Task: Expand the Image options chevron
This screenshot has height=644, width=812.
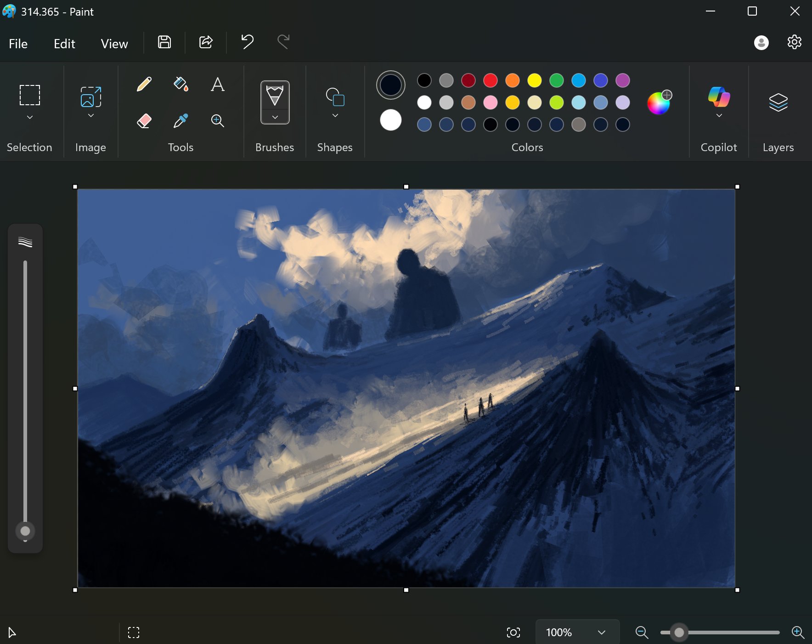Action: pyautogui.click(x=91, y=116)
